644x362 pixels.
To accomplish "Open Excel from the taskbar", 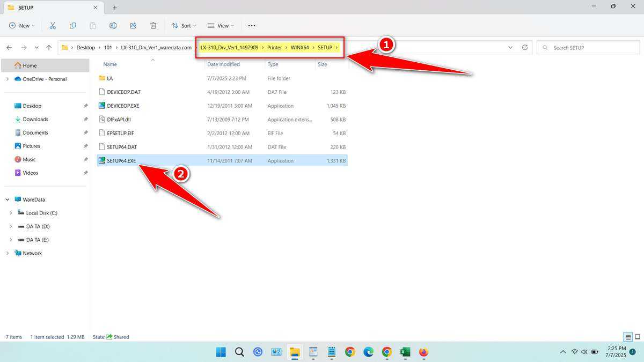I will pos(405,352).
